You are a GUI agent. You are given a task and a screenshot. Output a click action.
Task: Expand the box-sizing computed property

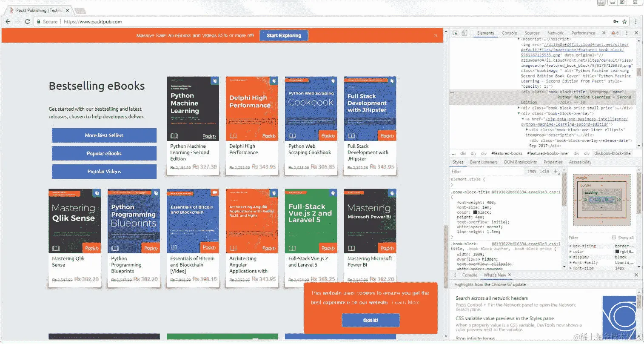tap(570, 246)
